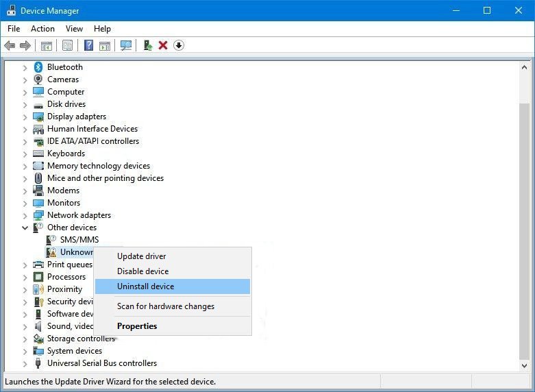The width and height of the screenshot is (535, 392).
Task: Click the Forward arrow toolbar icon
Action: tap(25, 45)
